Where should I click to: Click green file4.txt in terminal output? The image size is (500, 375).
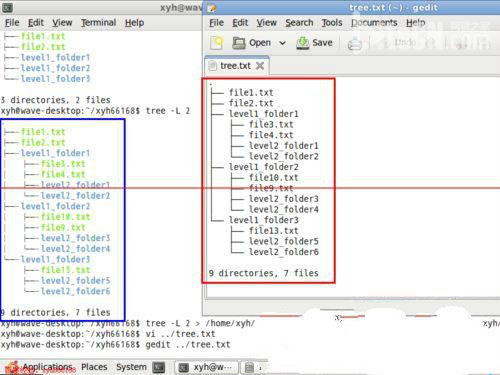click(63, 174)
